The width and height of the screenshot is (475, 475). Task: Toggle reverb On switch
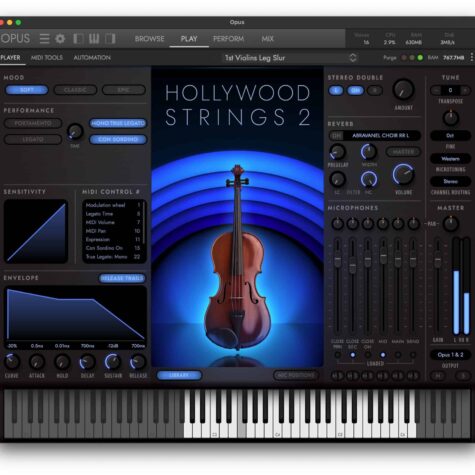(x=336, y=136)
